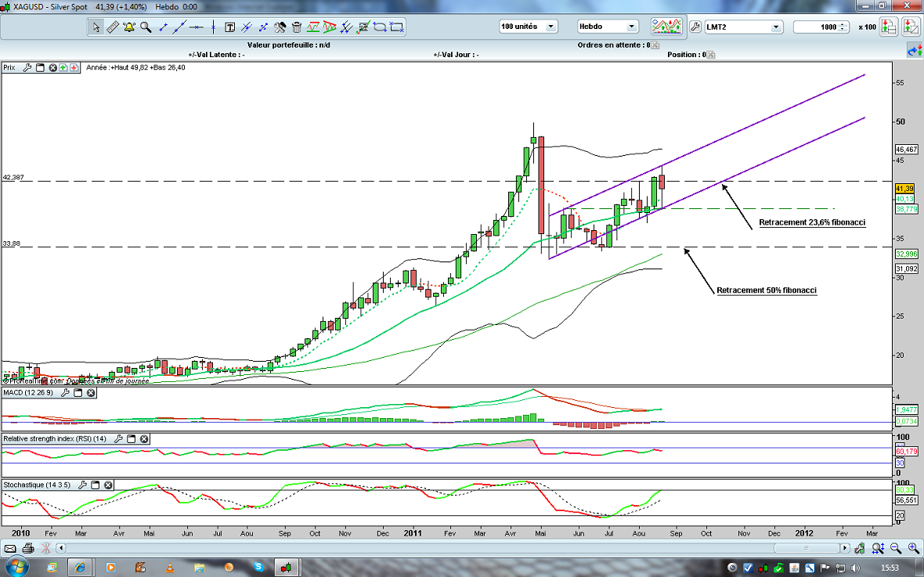This screenshot has width=924, height=577.
Task: Open the Hebdo timeframe dropdown
Action: pos(630,27)
